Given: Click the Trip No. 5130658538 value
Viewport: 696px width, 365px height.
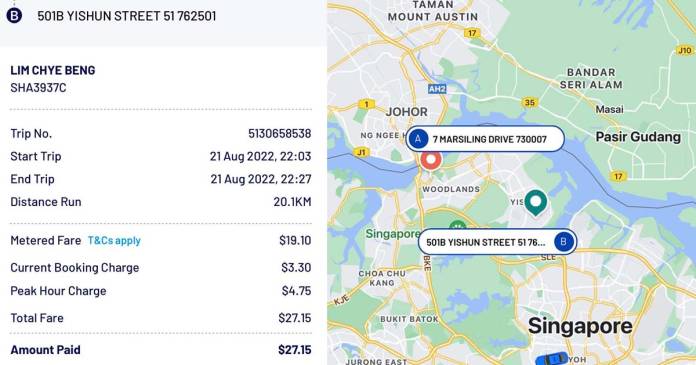Looking at the screenshot, I should point(280,134).
